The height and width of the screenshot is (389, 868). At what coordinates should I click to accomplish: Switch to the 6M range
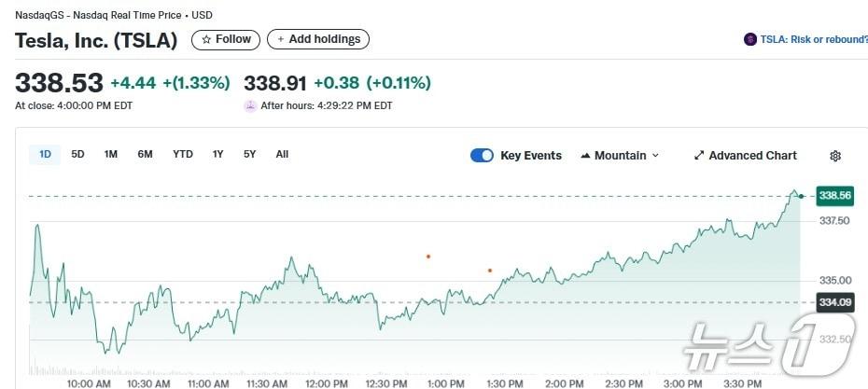tap(145, 154)
